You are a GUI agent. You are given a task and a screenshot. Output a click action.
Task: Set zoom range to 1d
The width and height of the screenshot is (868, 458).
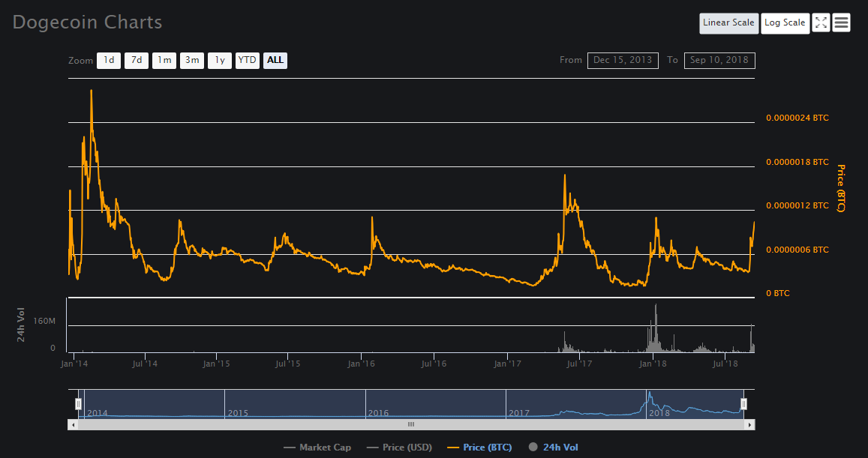[x=109, y=60]
